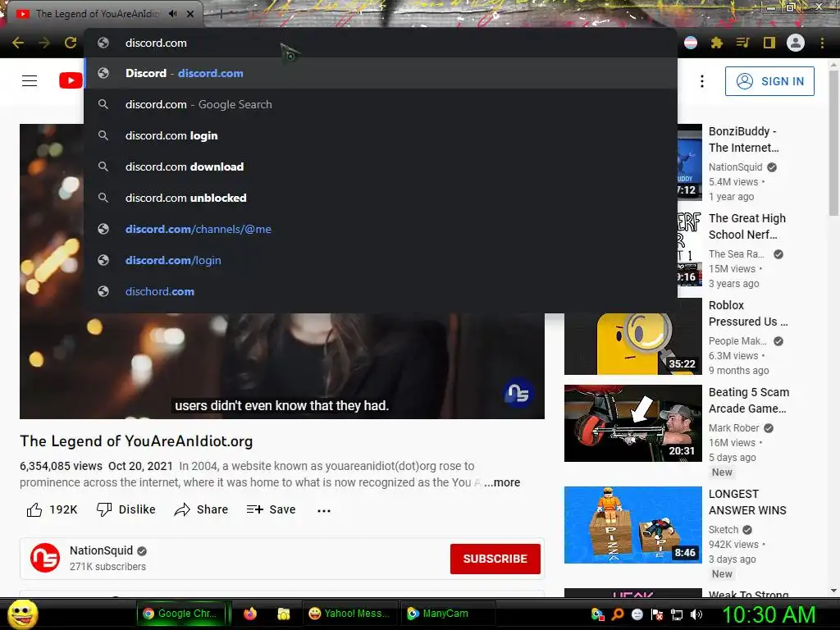Image resolution: width=840 pixels, height=630 pixels.
Task: Open the YouTube hamburger guide menu
Action: 30,81
